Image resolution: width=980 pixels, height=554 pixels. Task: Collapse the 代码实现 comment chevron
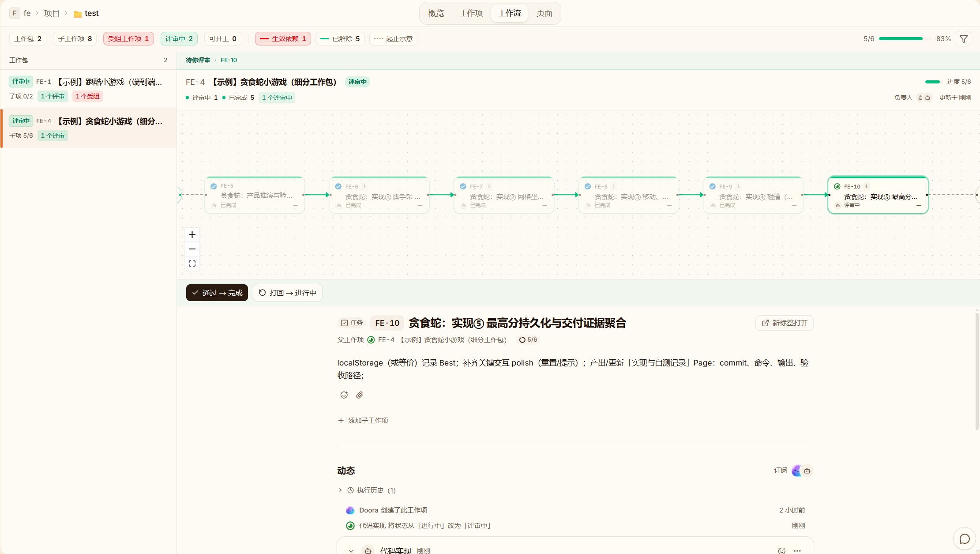351,551
